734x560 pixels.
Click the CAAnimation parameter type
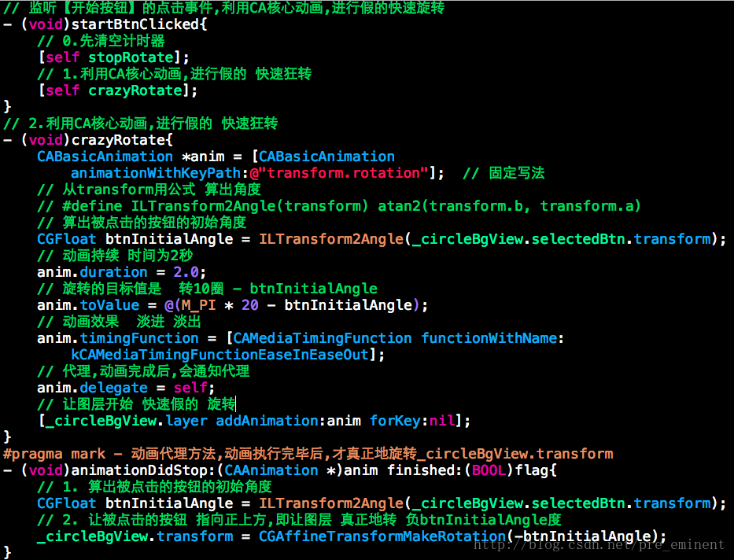(x=271, y=470)
